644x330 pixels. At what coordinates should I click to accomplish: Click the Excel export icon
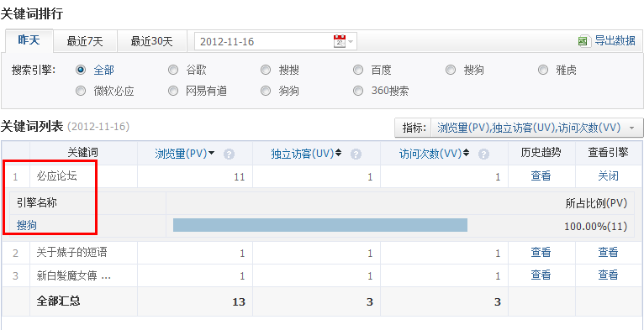pyautogui.click(x=583, y=41)
